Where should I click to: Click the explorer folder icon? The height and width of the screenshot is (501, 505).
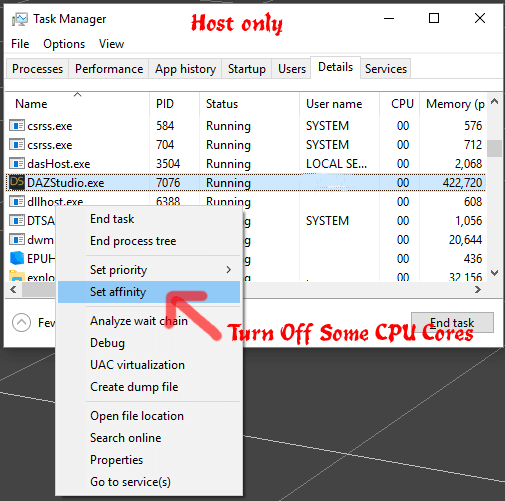[17, 276]
